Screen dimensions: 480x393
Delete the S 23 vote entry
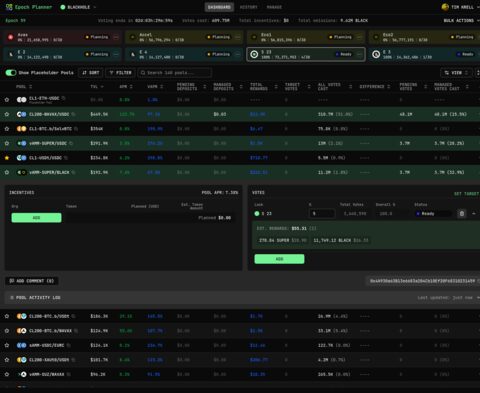click(x=462, y=214)
